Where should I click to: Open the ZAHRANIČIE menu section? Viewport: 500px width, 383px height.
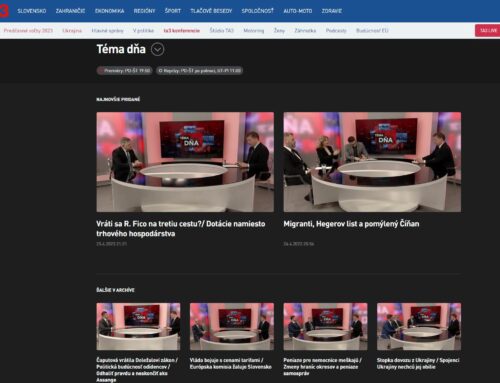click(70, 11)
